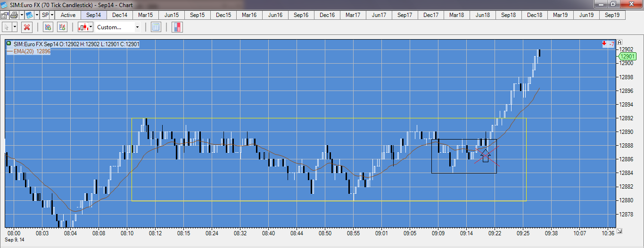
Task: Select the pointer cursor tool
Action: (x=7, y=27)
